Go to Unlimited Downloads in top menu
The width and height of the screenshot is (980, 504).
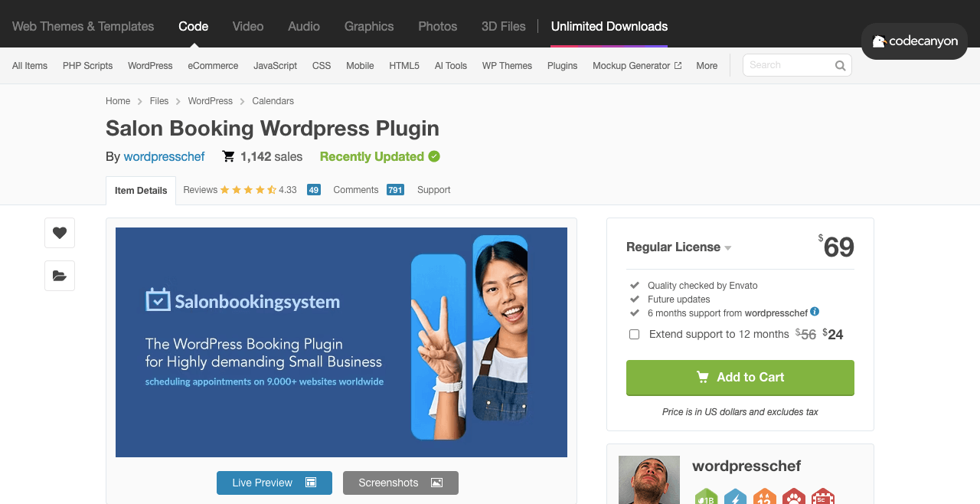click(x=609, y=26)
